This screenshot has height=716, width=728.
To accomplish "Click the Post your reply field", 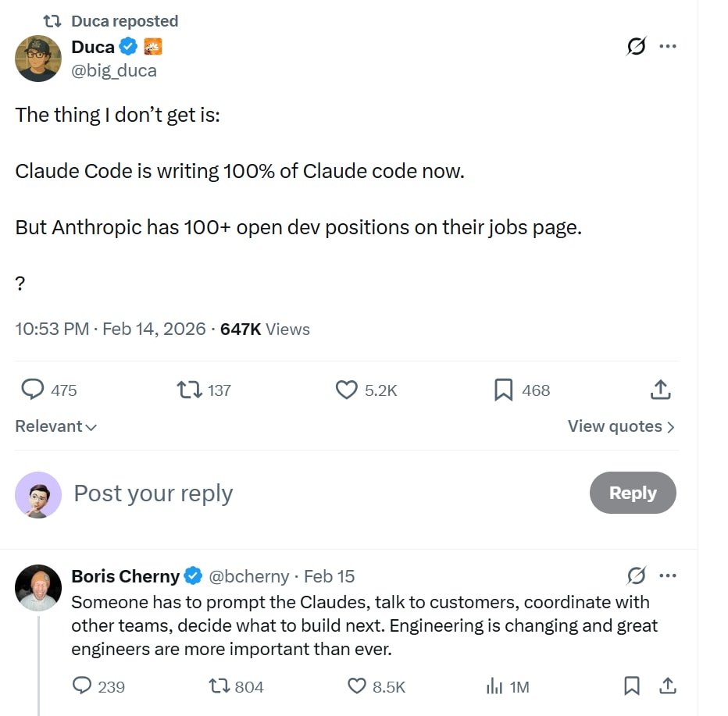I will tap(325, 493).
